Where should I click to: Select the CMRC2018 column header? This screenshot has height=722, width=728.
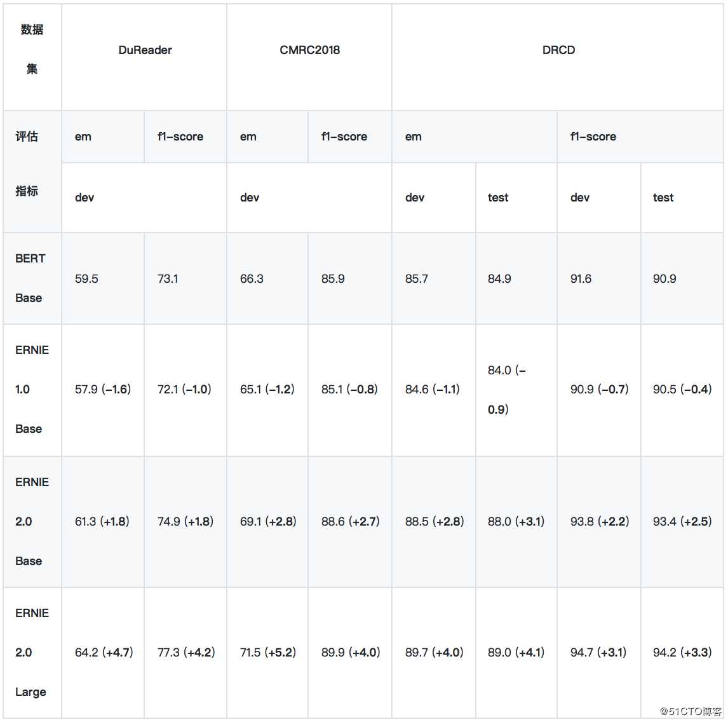pos(309,57)
